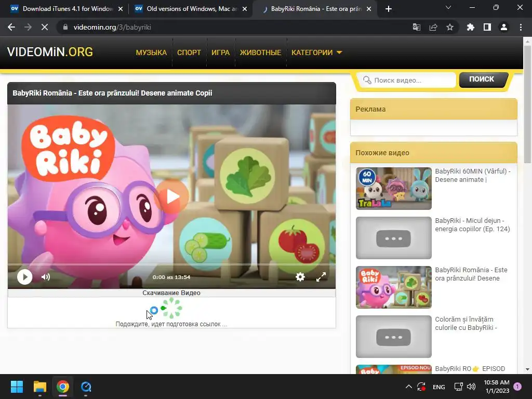This screenshot has height=399, width=532.
Task: View site information padlock
Action: point(65,27)
